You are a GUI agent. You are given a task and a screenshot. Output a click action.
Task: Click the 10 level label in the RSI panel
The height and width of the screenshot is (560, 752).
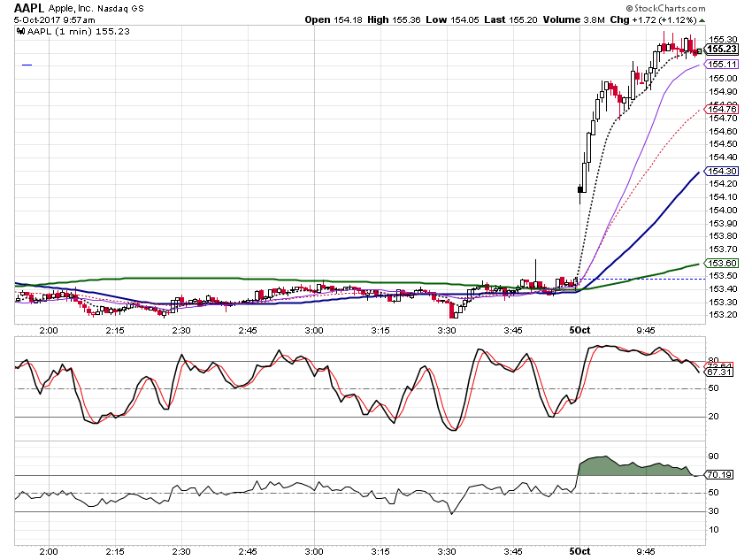coord(714,530)
